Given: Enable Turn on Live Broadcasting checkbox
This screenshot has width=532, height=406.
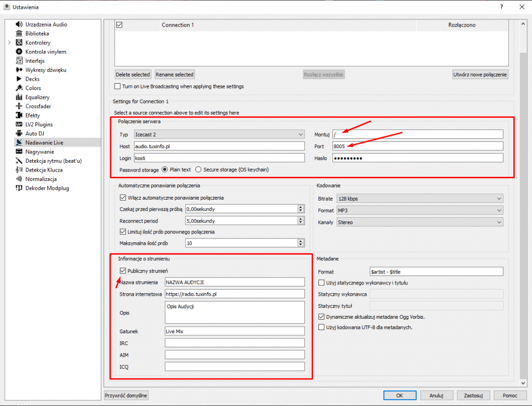Looking at the screenshot, I should click(117, 86).
